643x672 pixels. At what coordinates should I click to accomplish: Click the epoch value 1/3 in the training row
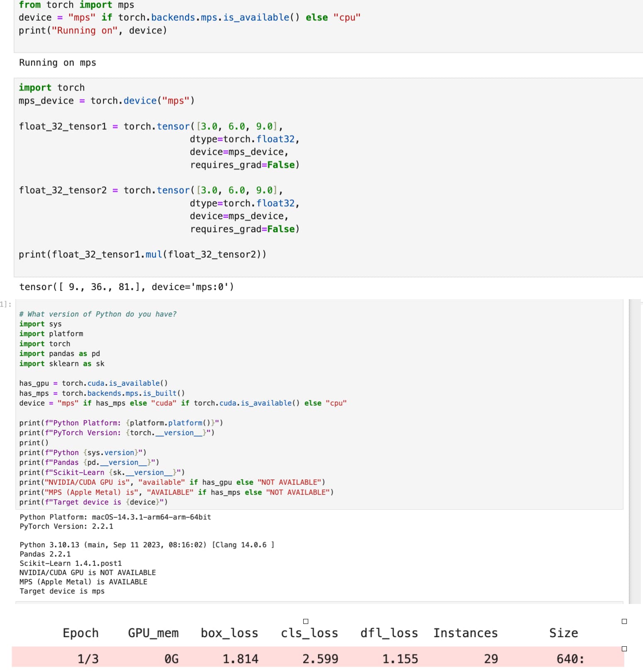coord(88,659)
